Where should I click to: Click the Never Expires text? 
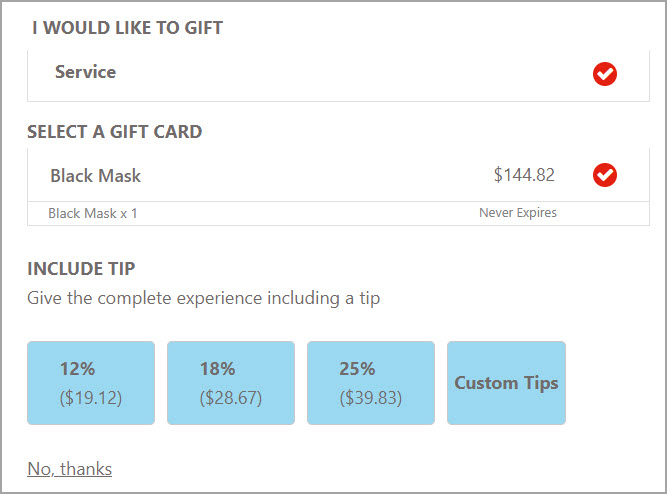click(518, 212)
